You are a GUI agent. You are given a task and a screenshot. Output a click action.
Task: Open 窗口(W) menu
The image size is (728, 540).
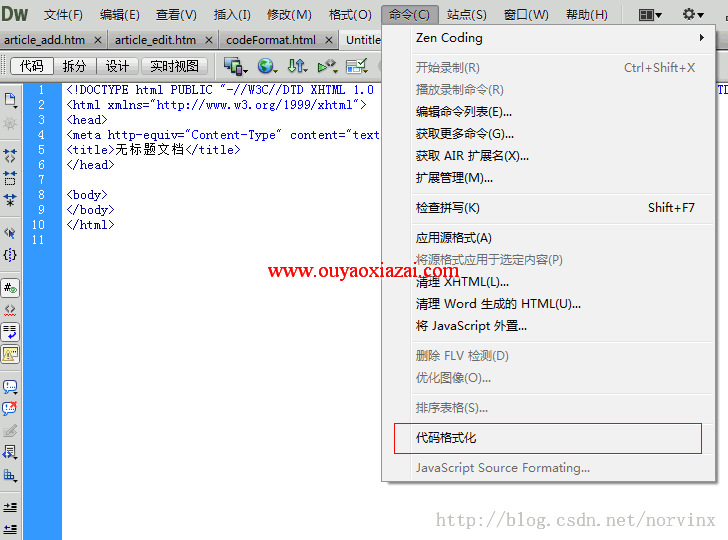click(x=526, y=15)
